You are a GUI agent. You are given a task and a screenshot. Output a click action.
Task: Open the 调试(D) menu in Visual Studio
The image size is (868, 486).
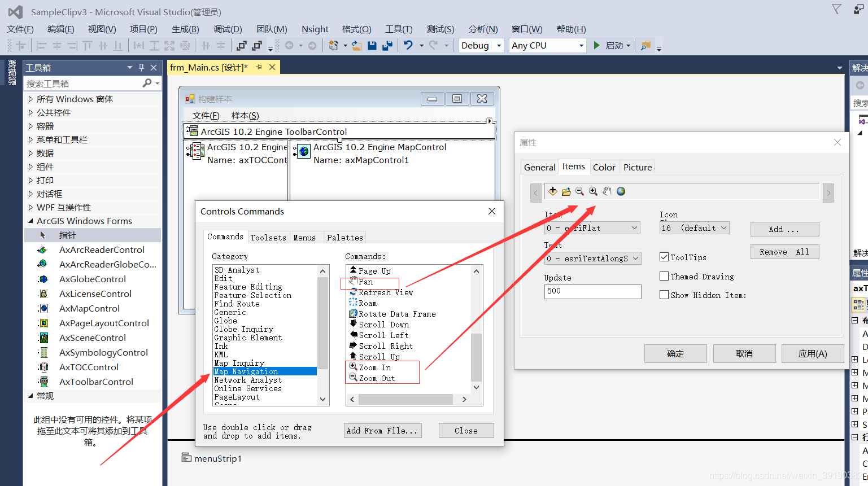pyautogui.click(x=228, y=29)
